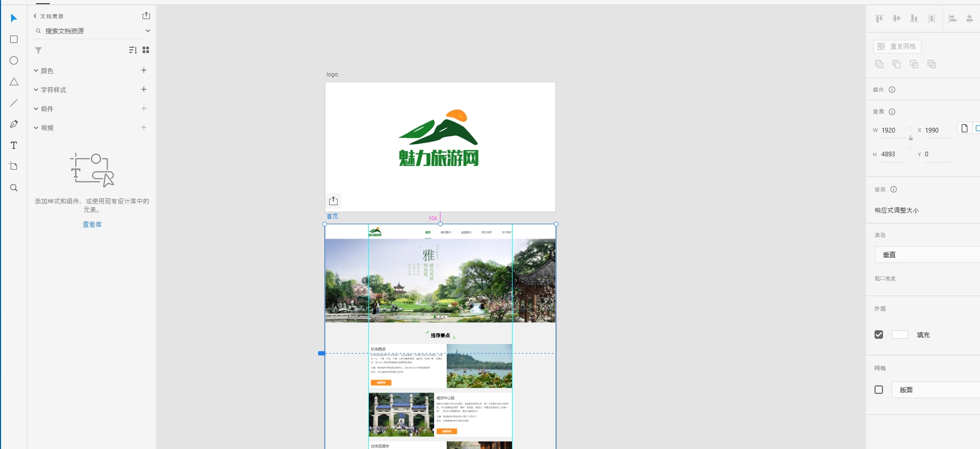Select the Artboard tool
Image resolution: width=980 pixels, height=449 pixels.
14,166
